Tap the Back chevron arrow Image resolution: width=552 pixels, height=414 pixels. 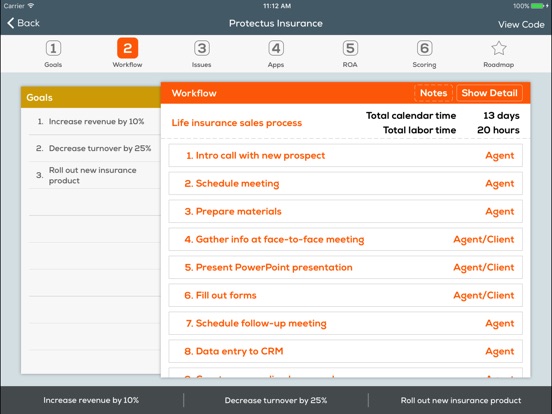coord(11,23)
